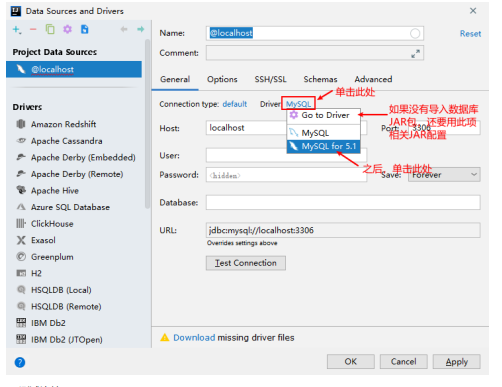This screenshot has height=387, width=502.
Task: Open the Help question mark icon
Action: [20, 362]
